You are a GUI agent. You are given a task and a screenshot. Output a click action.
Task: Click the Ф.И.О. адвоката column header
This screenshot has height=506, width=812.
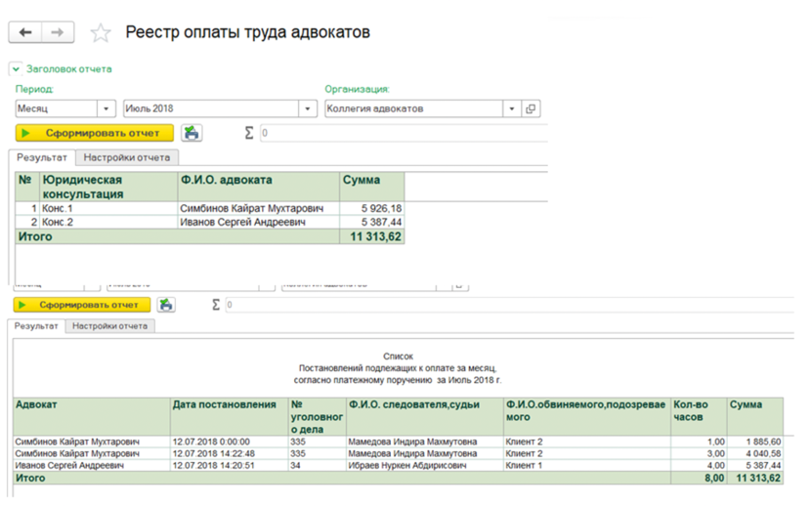tap(258, 187)
